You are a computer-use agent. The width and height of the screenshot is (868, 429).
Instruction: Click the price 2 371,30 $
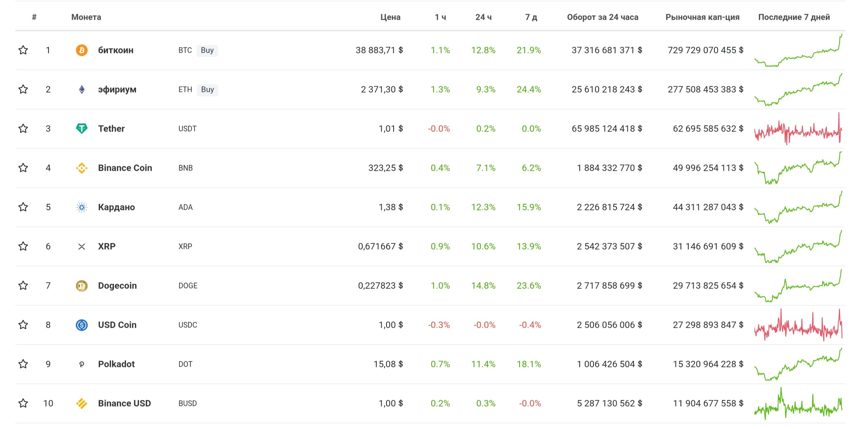pos(382,89)
